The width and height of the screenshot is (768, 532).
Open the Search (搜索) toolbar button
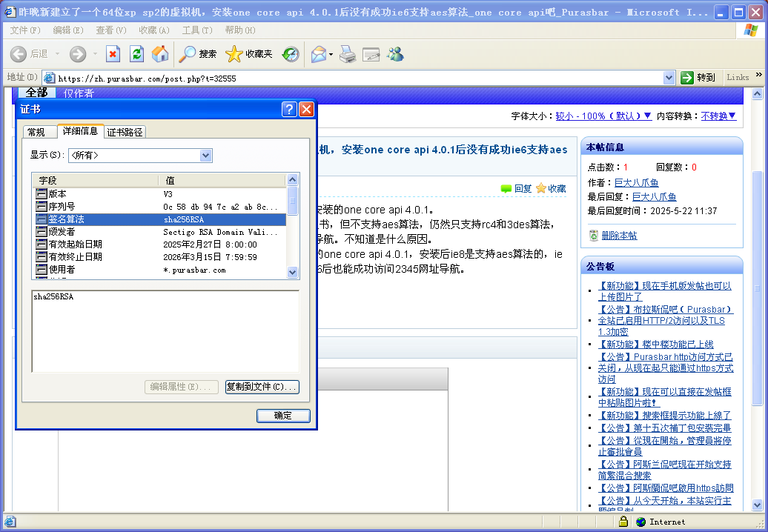click(197, 54)
